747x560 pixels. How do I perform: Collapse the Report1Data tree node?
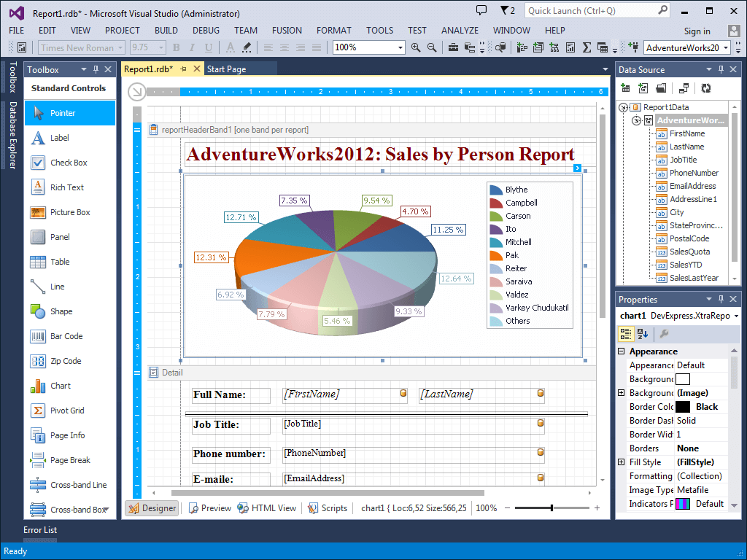tap(623, 108)
